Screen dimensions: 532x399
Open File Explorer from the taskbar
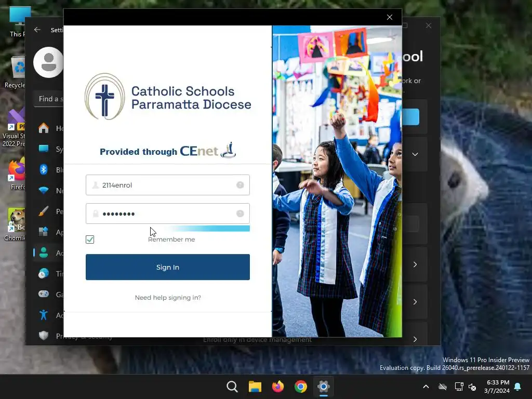[255, 387]
